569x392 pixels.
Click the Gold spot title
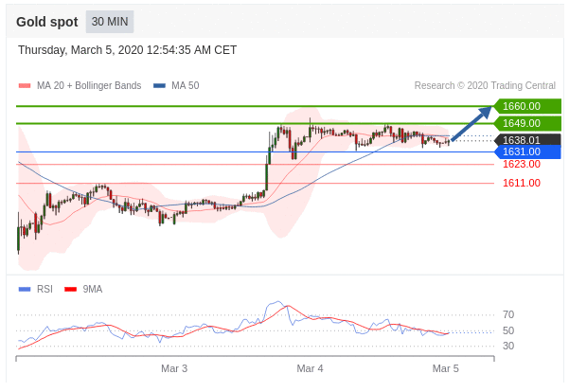point(46,22)
